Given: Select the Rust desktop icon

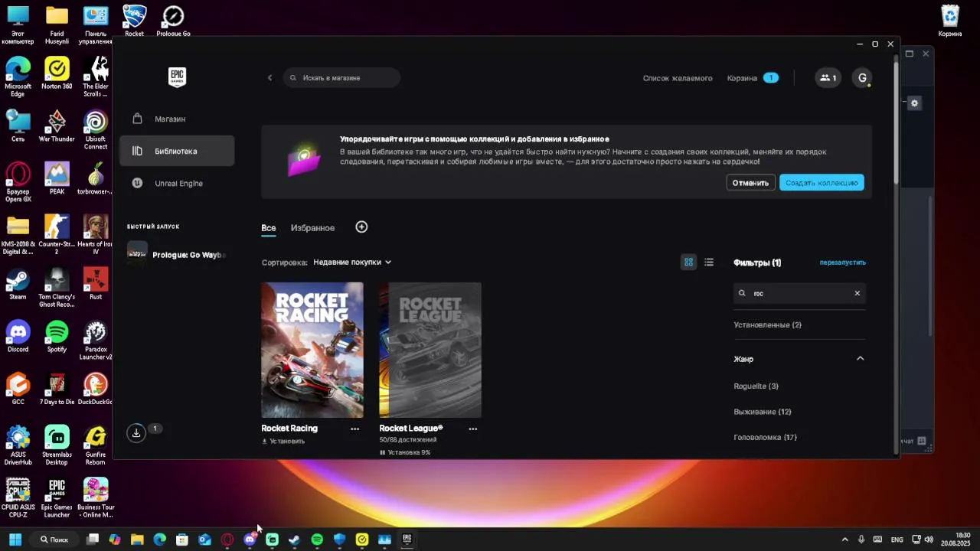Looking at the screenshot, I should click(96, 284).
